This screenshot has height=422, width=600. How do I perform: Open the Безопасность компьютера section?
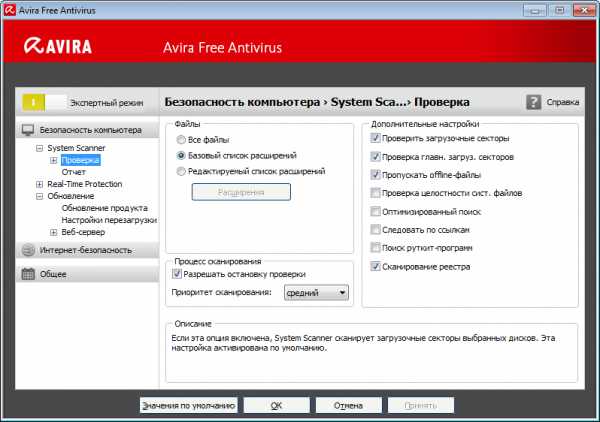(88, 130)
